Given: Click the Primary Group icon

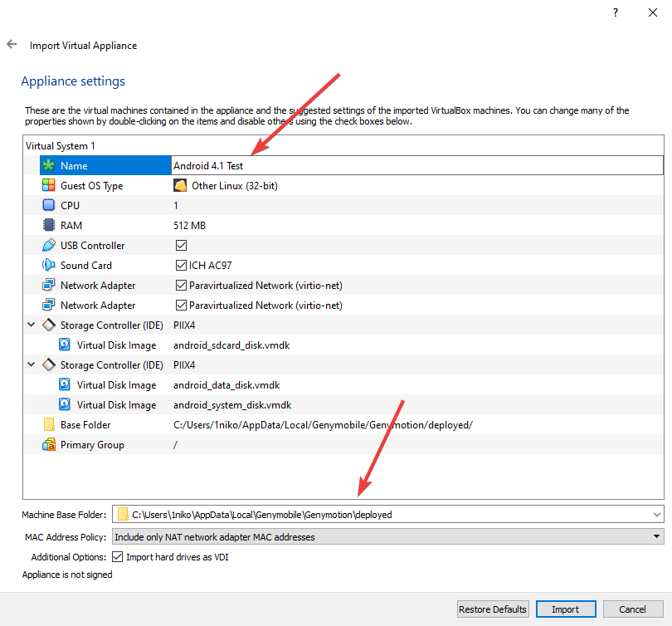Looking at the screenshot, I should 49,445.
